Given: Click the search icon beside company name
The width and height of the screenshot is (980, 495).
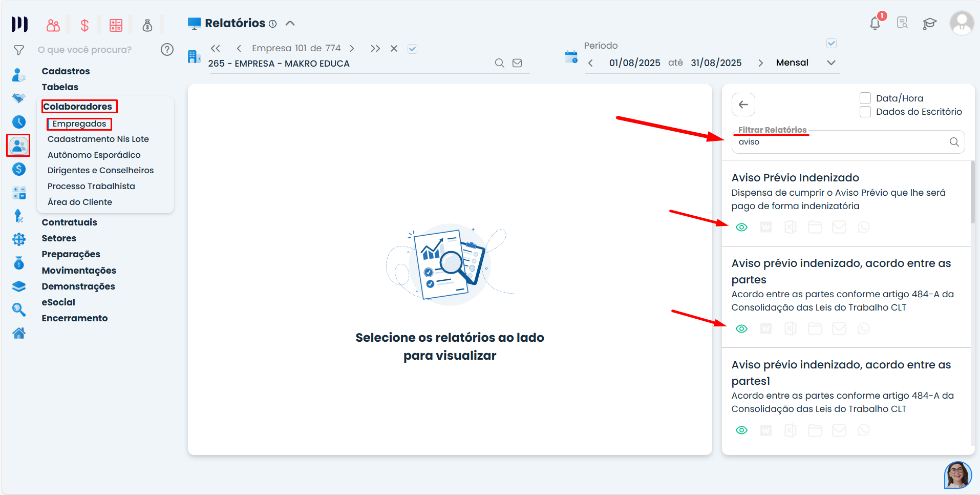Looking at the screenshot, I should (500, 63).
